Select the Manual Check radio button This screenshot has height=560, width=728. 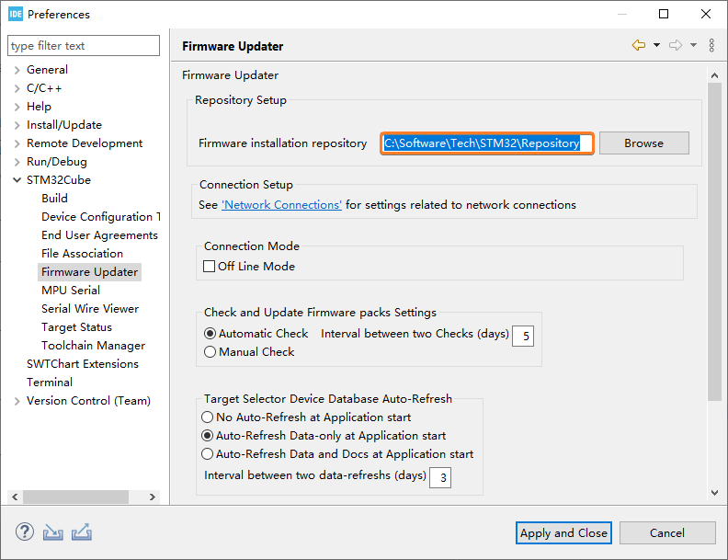210,352
